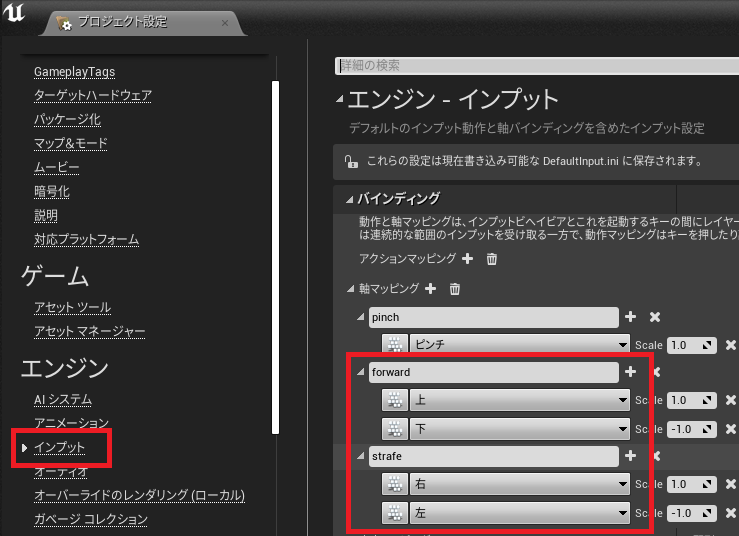This screenshot has width=739, height=536.
Task: Edit the 下 Scale value
Action: pyautogui.click(x=691, y=429)
